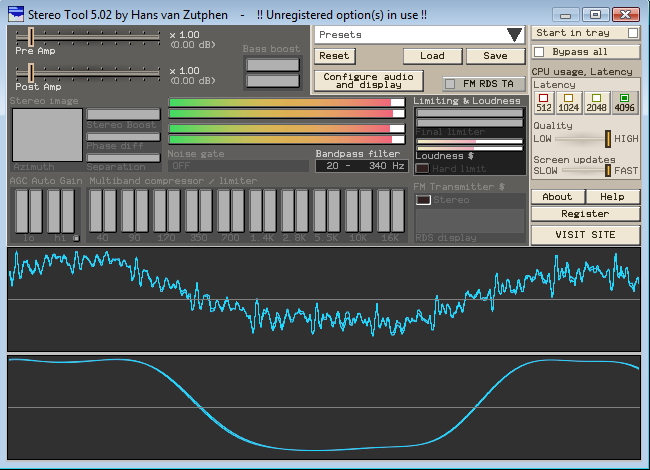650x470 pixels.
Task: Click the 16K multiband compressor meter
Action: pyautogui.click(x=390, y=211)
